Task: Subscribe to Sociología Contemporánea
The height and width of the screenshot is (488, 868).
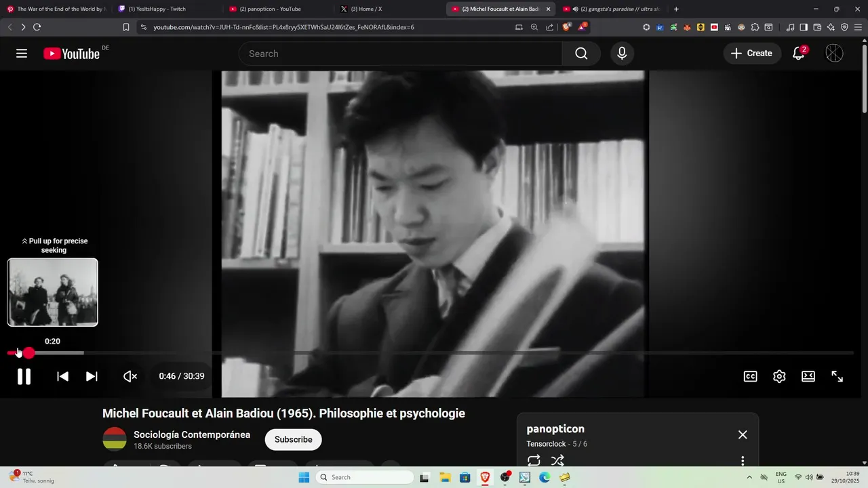Action: 293,439
